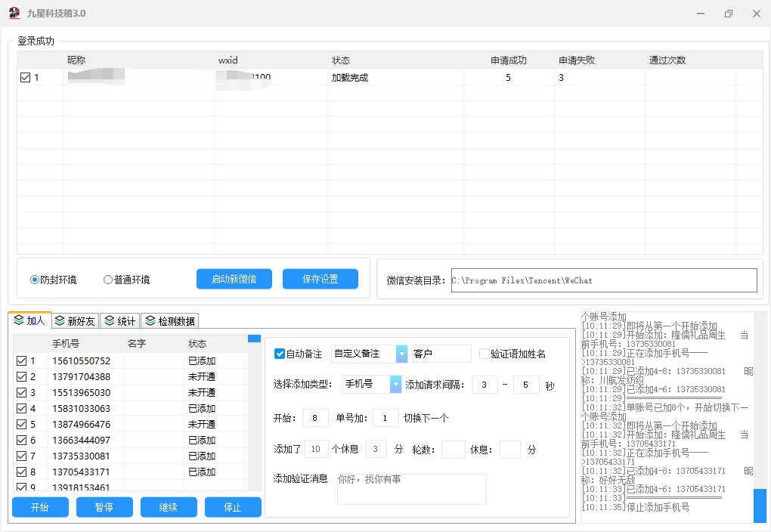Uncheck phone row 15610550752 checkbox
This screenshot has width=771, height=532.
click(21, 361)
